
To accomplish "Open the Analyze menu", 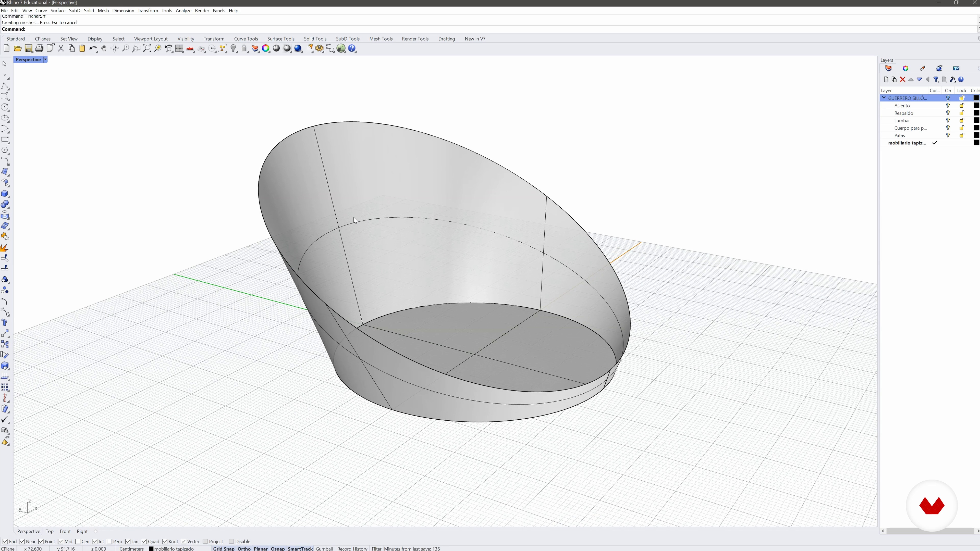I will (x=183, y=11).
